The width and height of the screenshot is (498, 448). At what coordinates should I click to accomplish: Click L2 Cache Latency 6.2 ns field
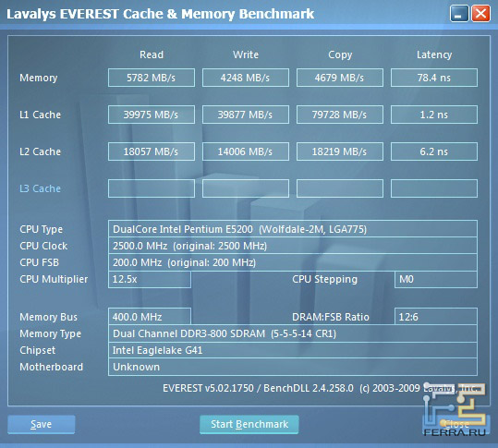pyautogui.click(x=434, y=151)
